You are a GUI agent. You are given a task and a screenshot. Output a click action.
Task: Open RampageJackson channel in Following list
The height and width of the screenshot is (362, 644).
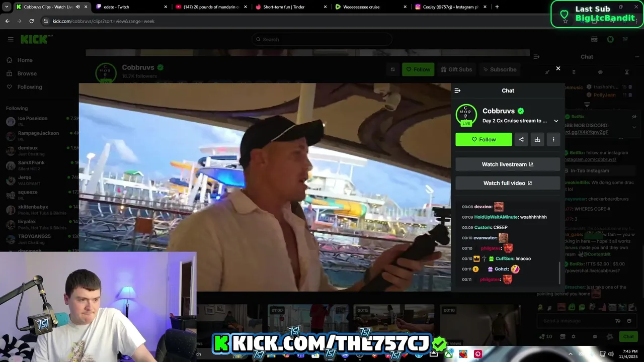(40, 136)
